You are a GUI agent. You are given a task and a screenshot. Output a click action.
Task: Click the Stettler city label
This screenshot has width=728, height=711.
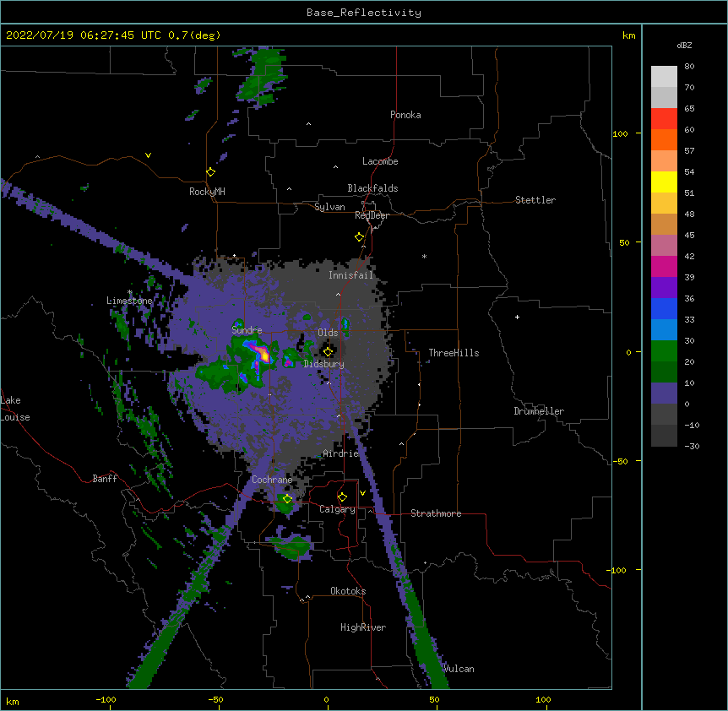[535, 200]
